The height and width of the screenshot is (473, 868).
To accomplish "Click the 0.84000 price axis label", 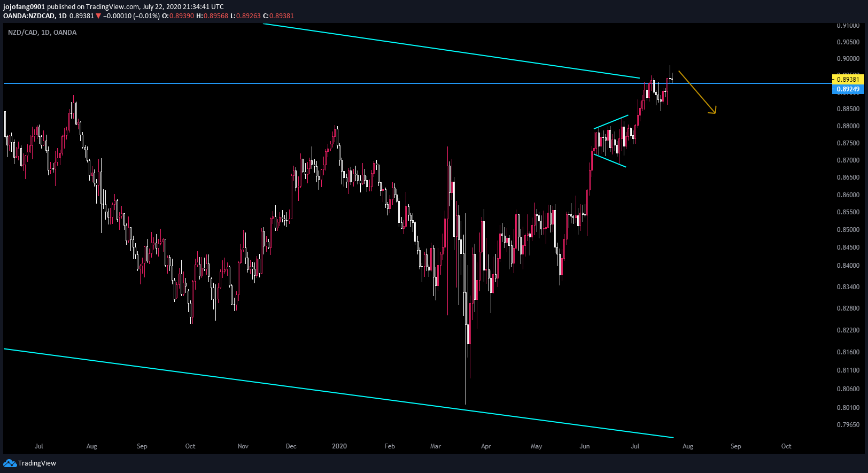I will tap(848, 266).
